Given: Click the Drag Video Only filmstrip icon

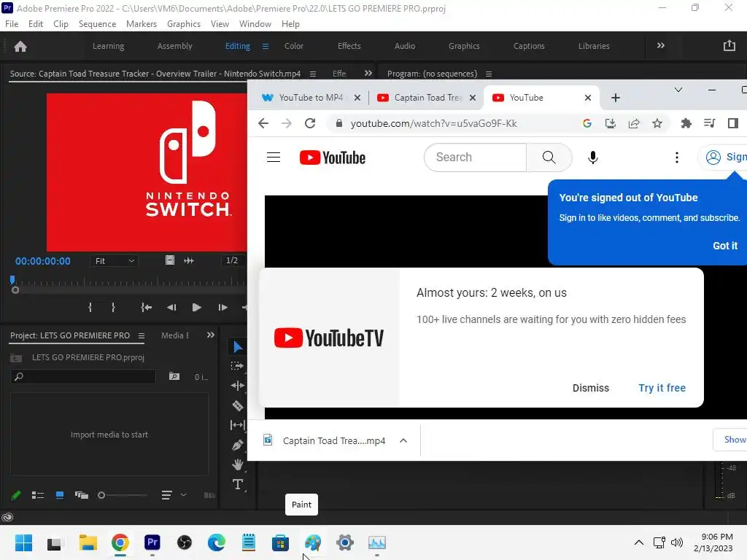Looking at the screenshot, I should (169, 260).
